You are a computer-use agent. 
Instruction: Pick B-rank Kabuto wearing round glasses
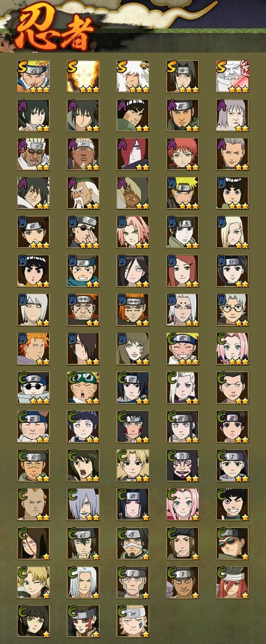pyautogui.click(x=233, y=310)
